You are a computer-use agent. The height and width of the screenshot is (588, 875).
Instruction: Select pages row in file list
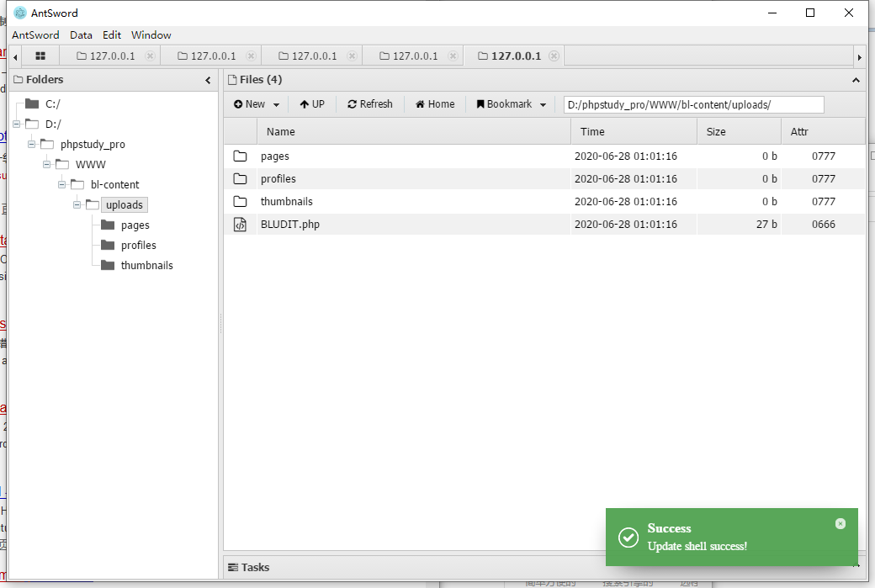544,156
